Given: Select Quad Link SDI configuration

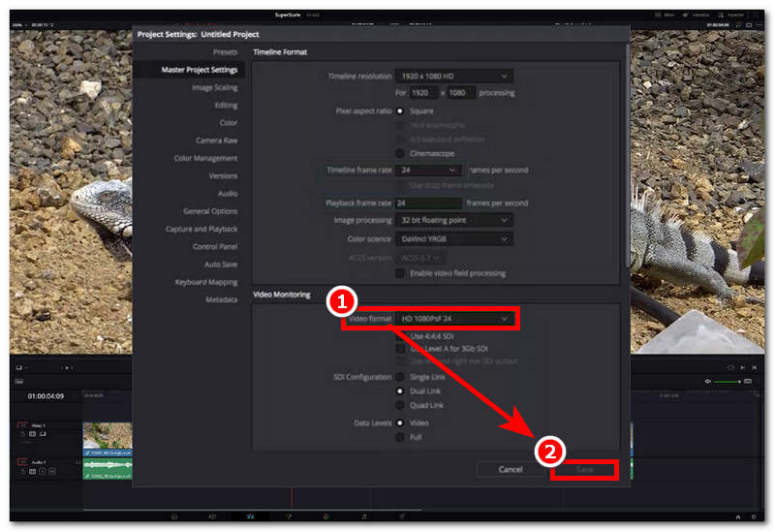Looking at the screenshot, I should point(400,405).
